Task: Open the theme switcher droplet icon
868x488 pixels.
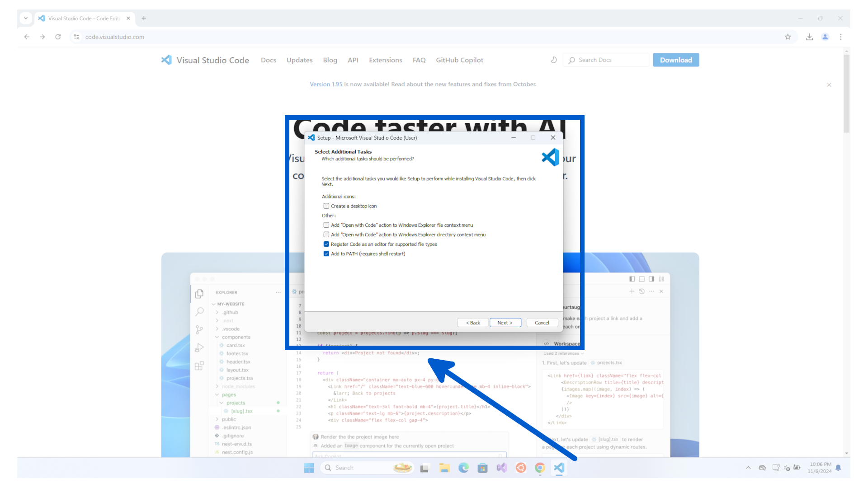Action: click(553, 60)
